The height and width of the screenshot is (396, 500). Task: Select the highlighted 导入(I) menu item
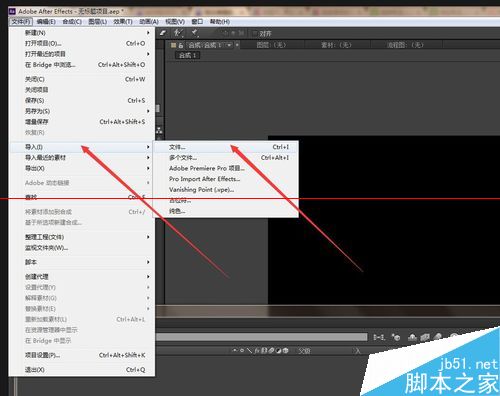tap(82, 147)
